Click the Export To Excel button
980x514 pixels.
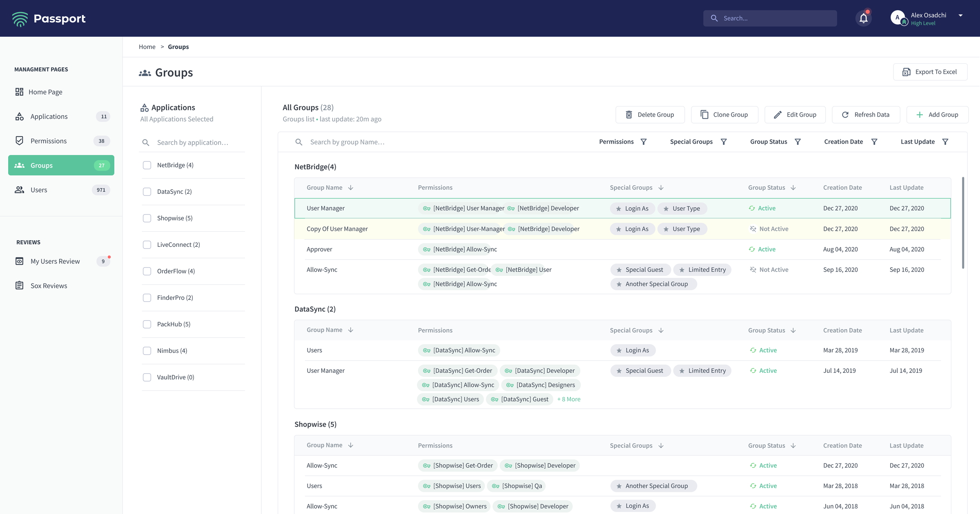point(930,72)
